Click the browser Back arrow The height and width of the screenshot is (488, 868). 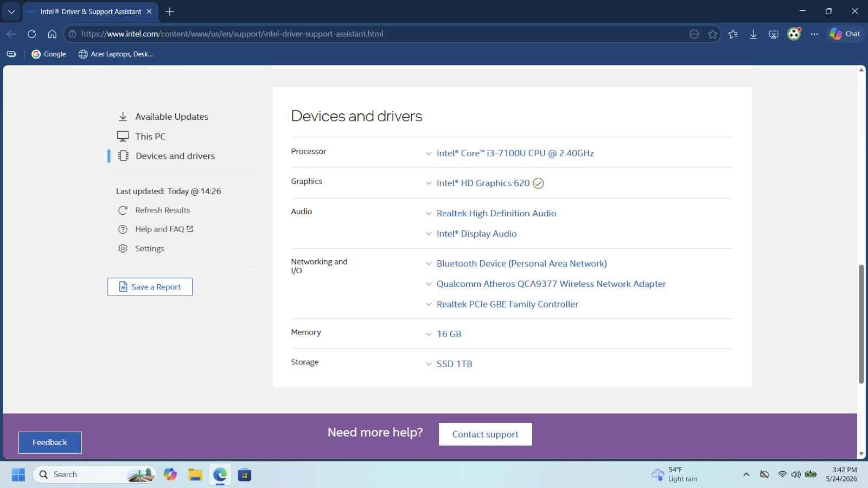pos(11,34)
